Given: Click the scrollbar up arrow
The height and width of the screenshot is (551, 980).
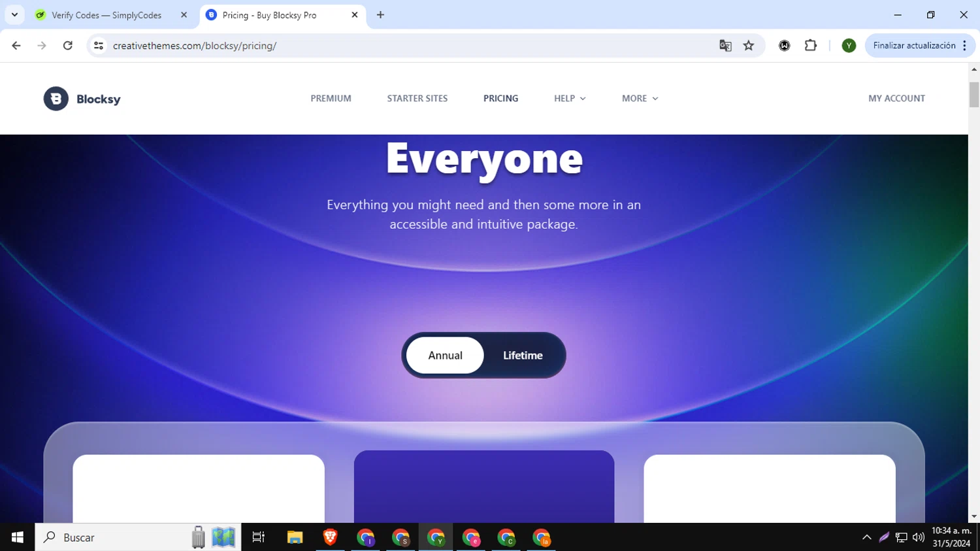Looking at the screenshot, I should [x=974, y=69].
